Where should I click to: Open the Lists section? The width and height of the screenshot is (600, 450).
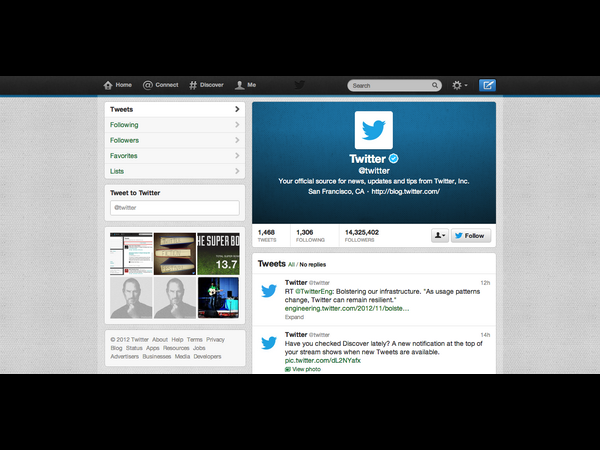(x=175, y=171)
